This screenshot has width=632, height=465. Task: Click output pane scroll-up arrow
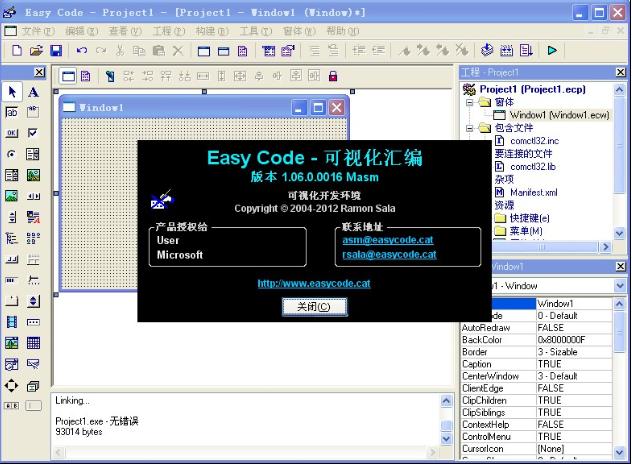(446, 401)
